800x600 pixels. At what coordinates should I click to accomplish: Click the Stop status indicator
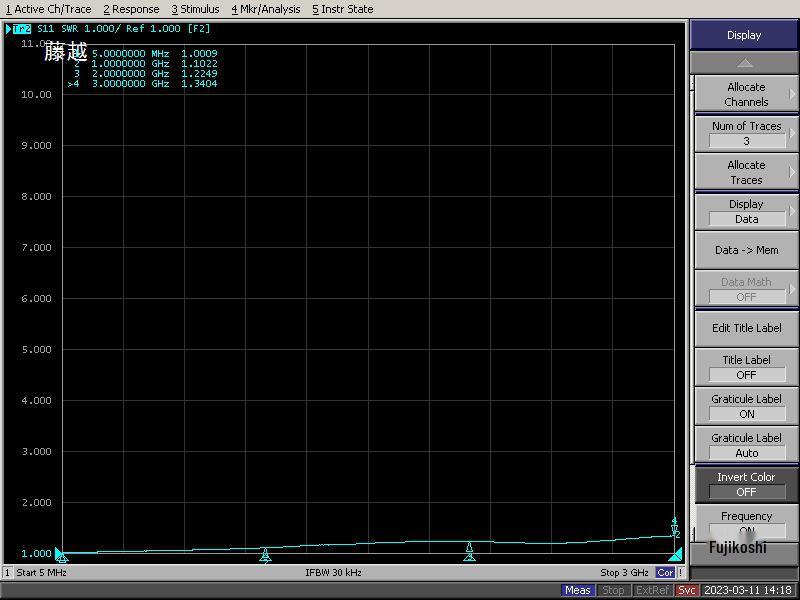pos(613,590)
